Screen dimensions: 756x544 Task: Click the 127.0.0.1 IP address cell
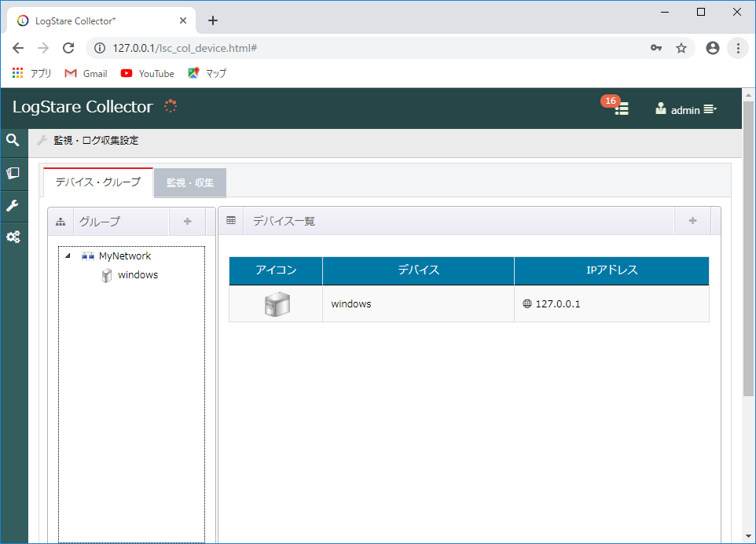pos(612,303)
